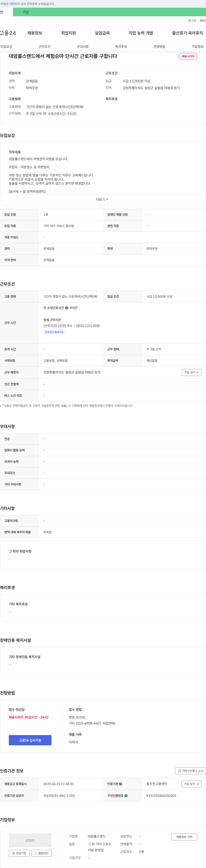Click certification number K151552506250005
Screen dimensions: 206x868
[161, 796]
